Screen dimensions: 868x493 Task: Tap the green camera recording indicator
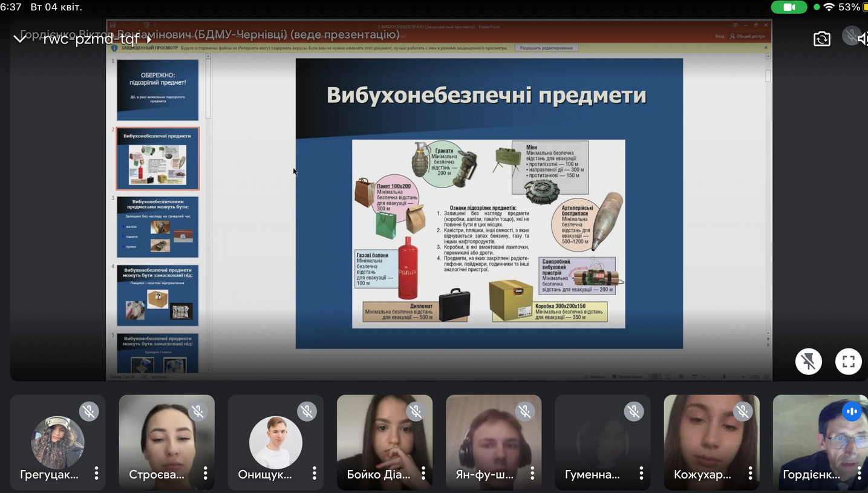789,7
